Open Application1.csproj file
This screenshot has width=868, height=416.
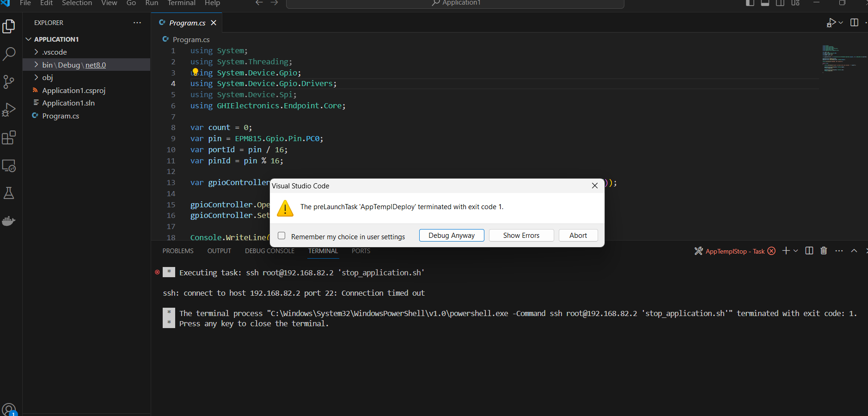click(86, 90)
